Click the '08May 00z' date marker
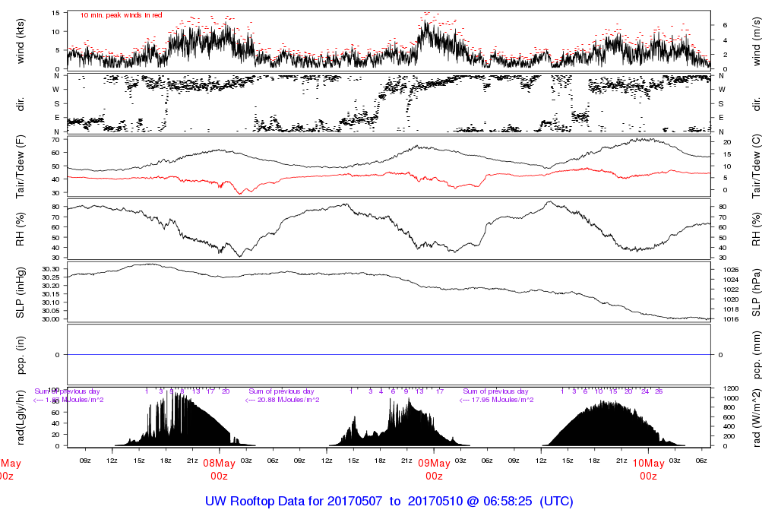The width and height of the screenshot is (778, 532). point(219,470)
